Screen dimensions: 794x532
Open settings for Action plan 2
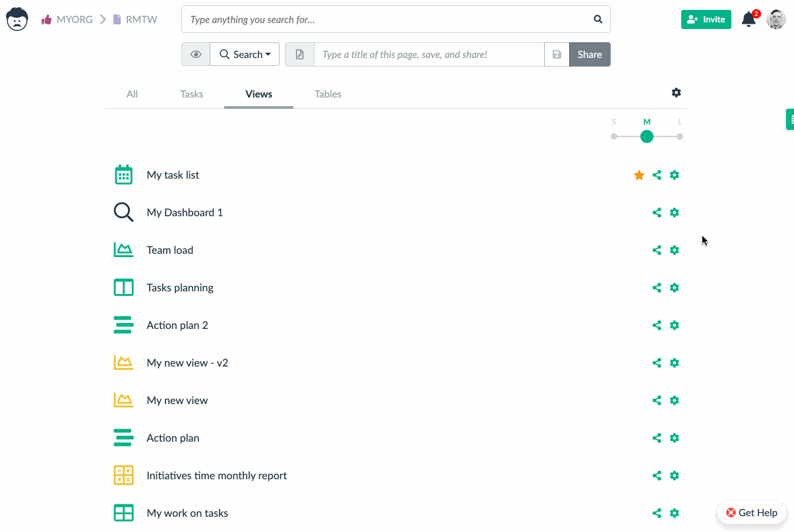pos(674,325)
